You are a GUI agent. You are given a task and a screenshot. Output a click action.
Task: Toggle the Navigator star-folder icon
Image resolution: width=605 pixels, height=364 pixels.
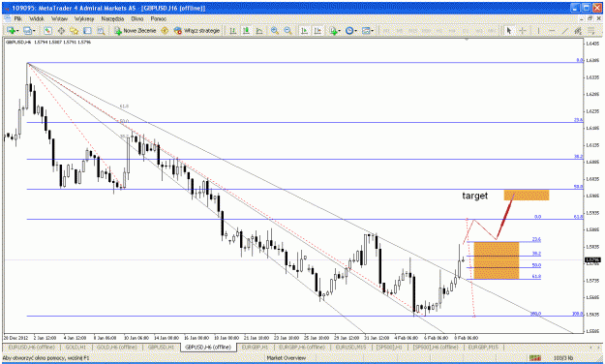click(75, 30)
